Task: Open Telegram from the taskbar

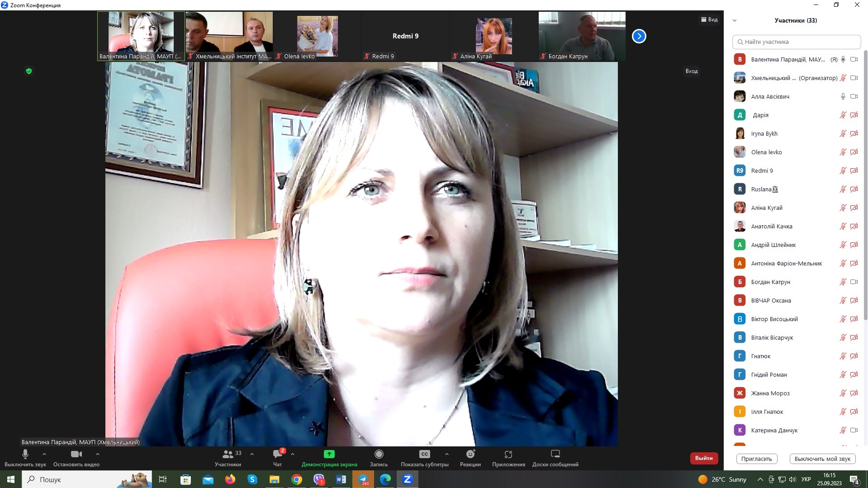Action: (363, 479)
